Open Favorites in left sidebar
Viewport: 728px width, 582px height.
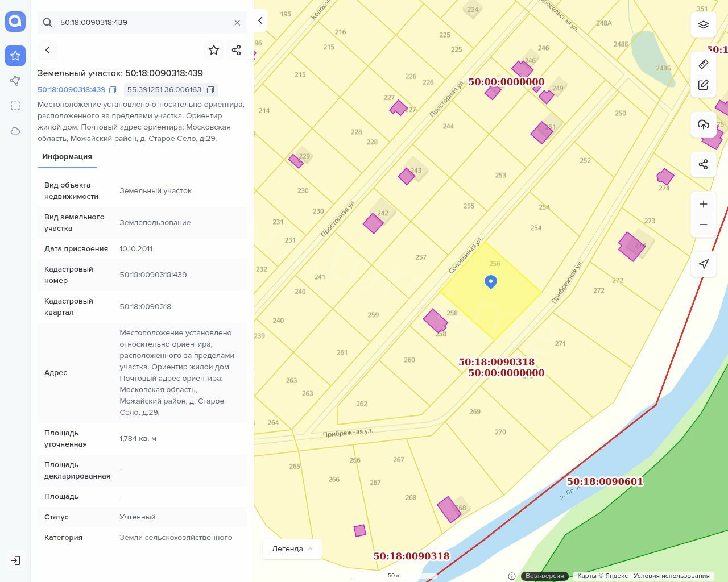pyautogui.click(x=15, y=56)
